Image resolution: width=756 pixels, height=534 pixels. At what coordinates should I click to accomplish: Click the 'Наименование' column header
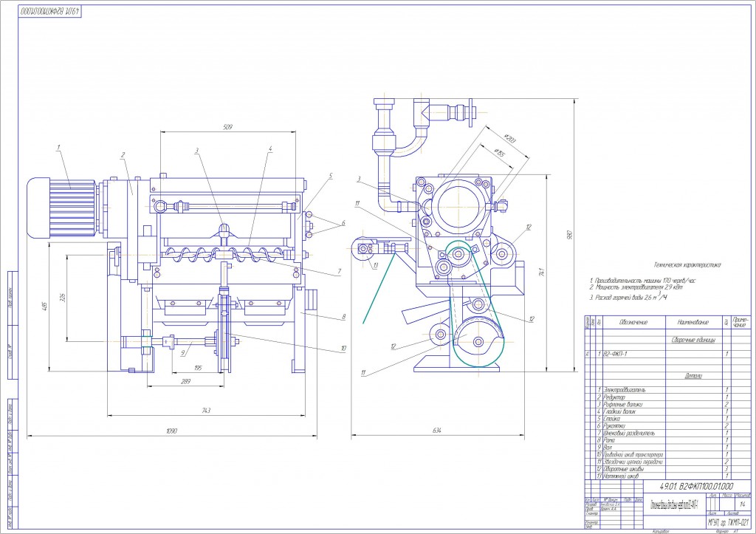pyautogui.click(x=693, y=322)
